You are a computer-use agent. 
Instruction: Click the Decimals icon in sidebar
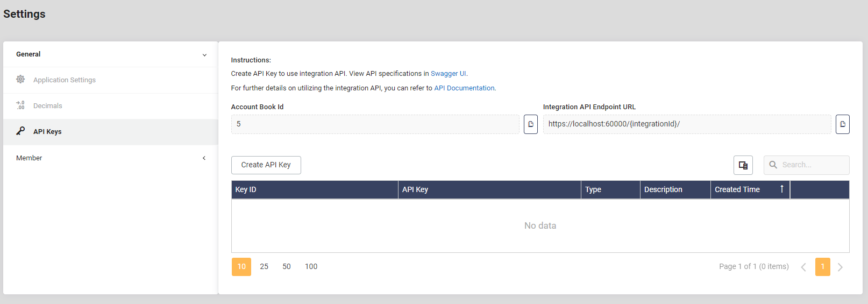click(x=20, y=105)
